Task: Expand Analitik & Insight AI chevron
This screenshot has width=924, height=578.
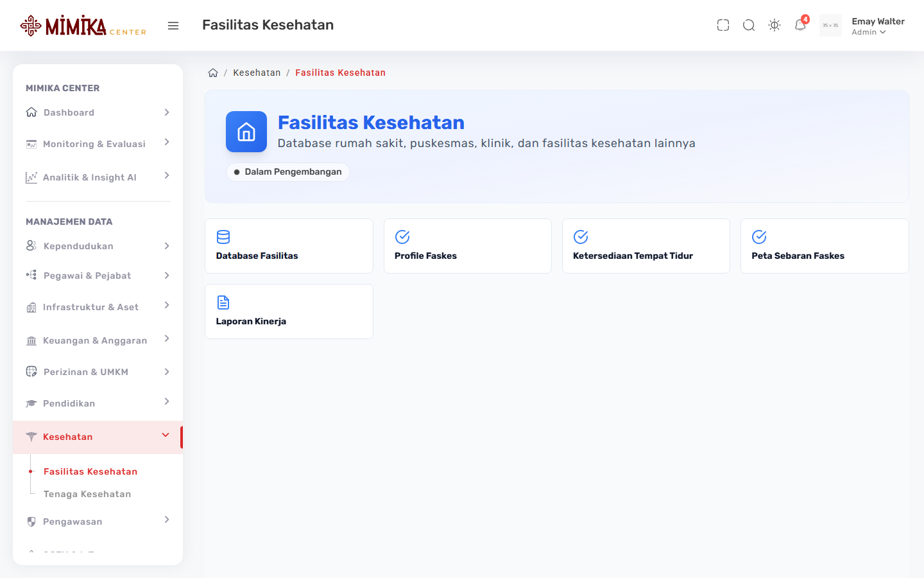Action: 167,175
